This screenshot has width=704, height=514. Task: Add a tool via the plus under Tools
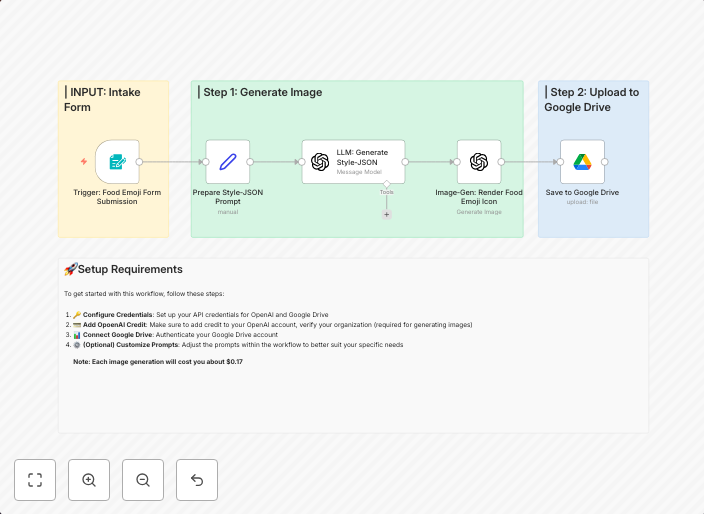click(387, 214)
